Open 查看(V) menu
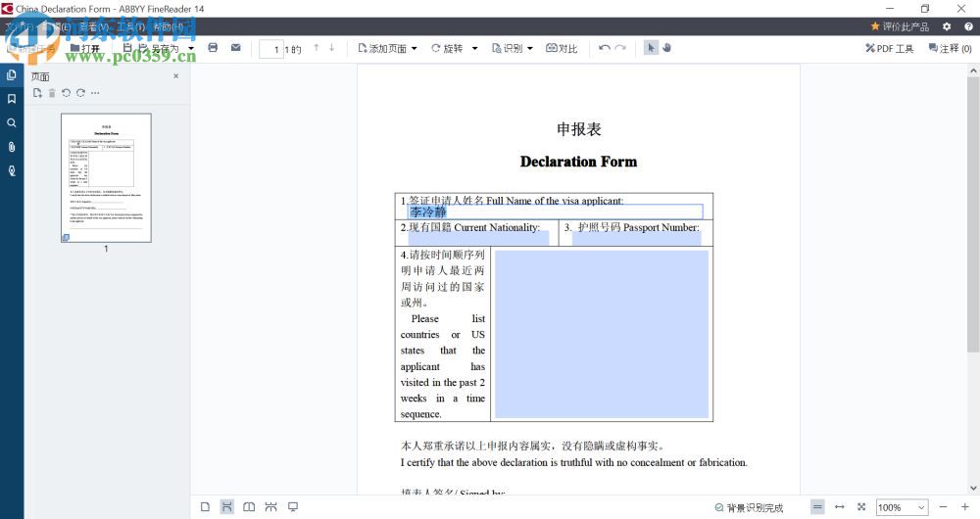 click(x=94, y=26)
